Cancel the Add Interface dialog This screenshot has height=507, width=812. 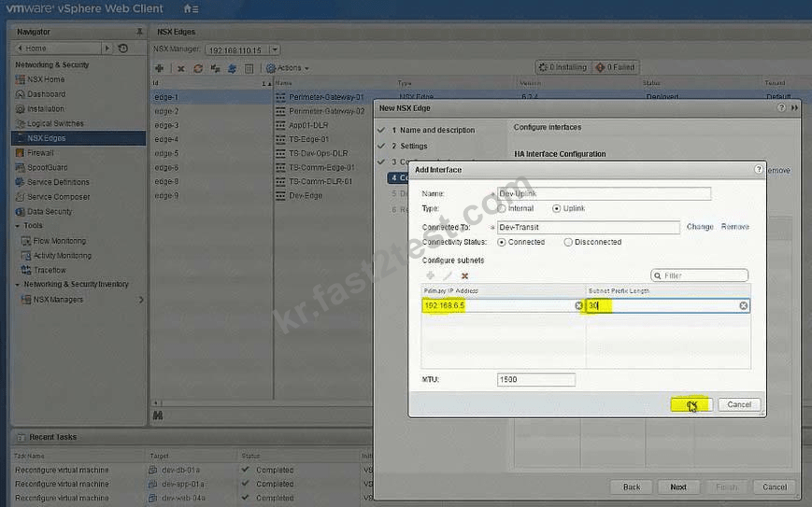tap(739, 404)
